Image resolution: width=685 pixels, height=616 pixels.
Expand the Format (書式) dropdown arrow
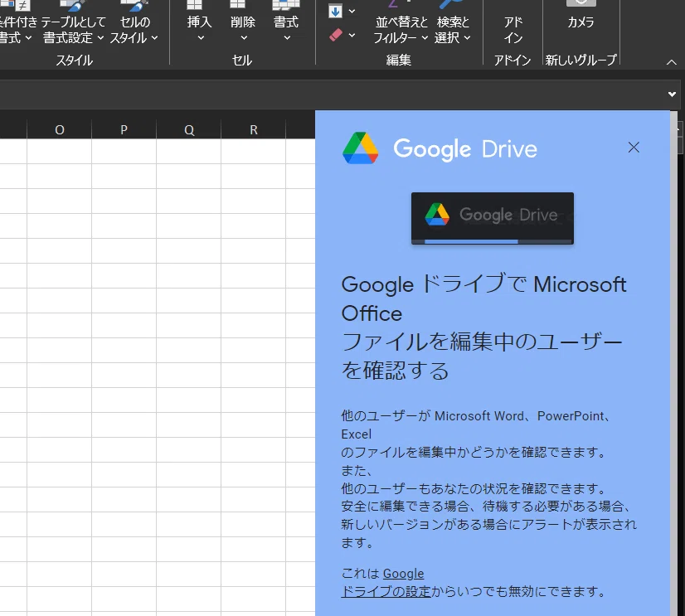click(x=287, y=38)
